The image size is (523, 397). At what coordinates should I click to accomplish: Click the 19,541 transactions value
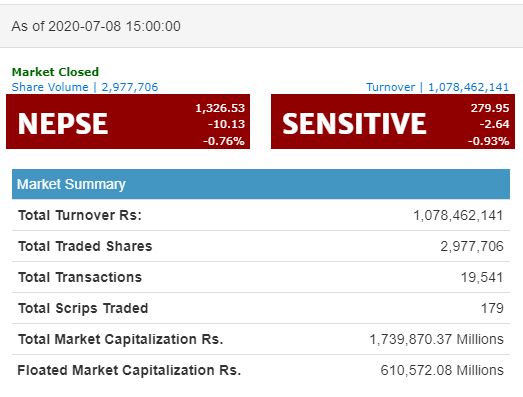(482, 277)
